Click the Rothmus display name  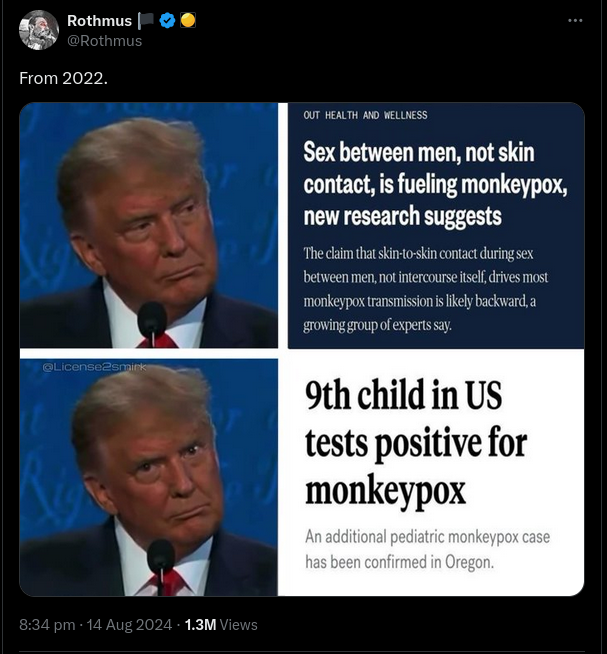pos(99,20)
